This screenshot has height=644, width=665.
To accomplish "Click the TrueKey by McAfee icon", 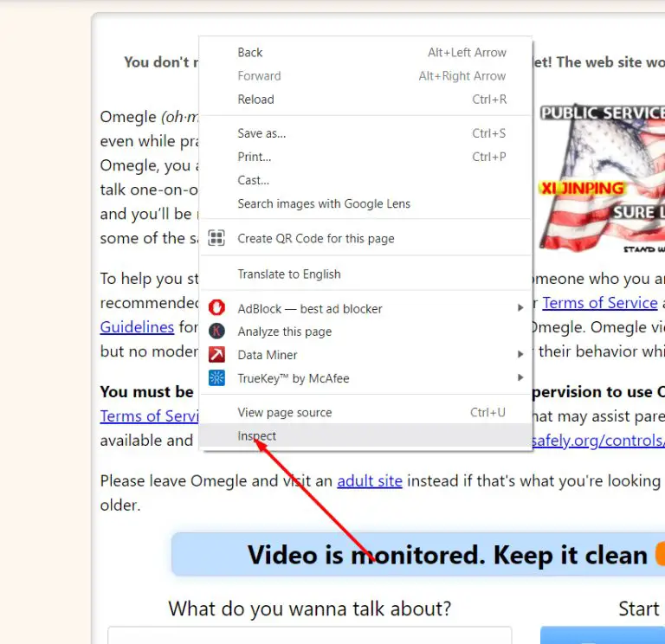I will (217, 378).
